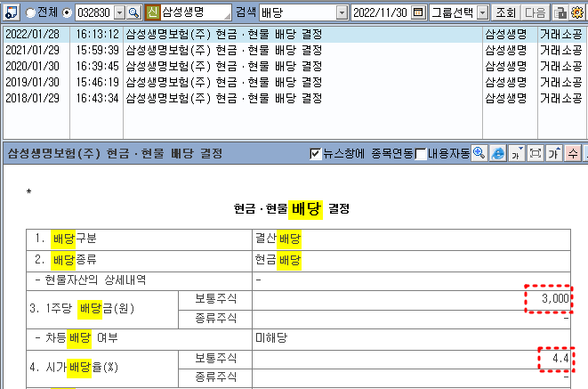This screenshot has height=389, width=588.
Task: Select the 2019/01/30 dividend disclosure row
Action: [x=293, y=82]
